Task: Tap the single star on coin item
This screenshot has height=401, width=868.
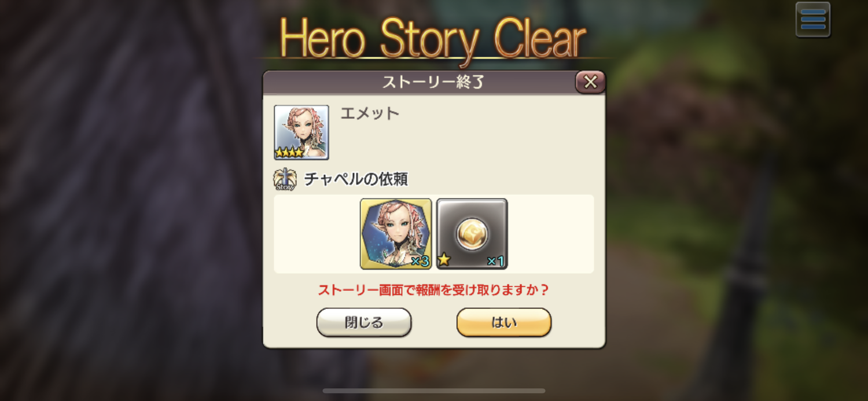Action: [x=444, y=260]
